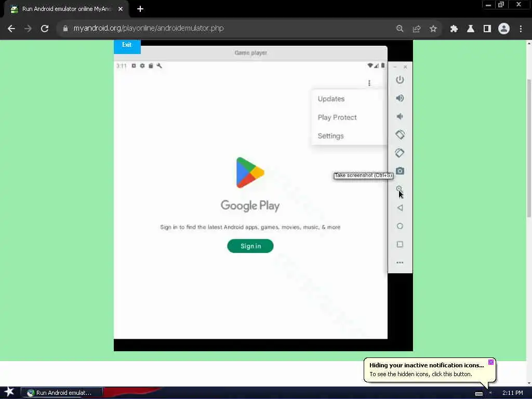The image size is (532, 399).
Task: Click the share page icon in the address bar
Action: (x=417, y=29)
